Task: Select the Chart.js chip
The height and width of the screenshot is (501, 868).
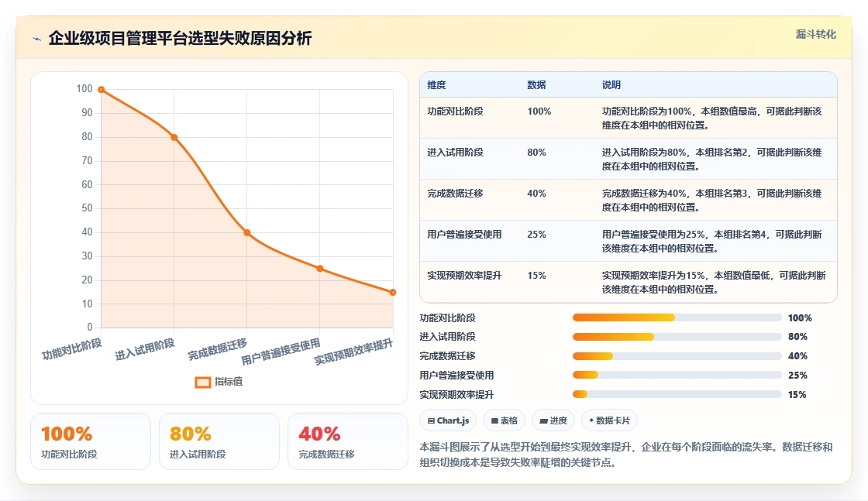Action: (448, 420)
